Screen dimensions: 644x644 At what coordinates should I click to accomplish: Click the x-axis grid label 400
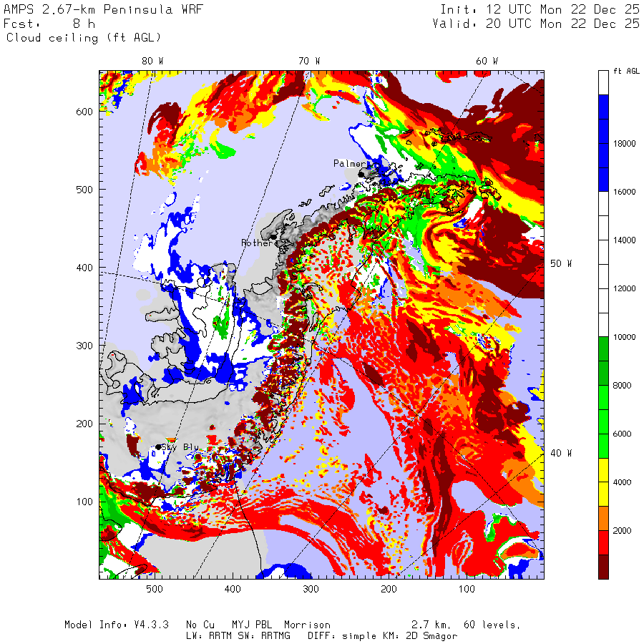click(233, 590)
